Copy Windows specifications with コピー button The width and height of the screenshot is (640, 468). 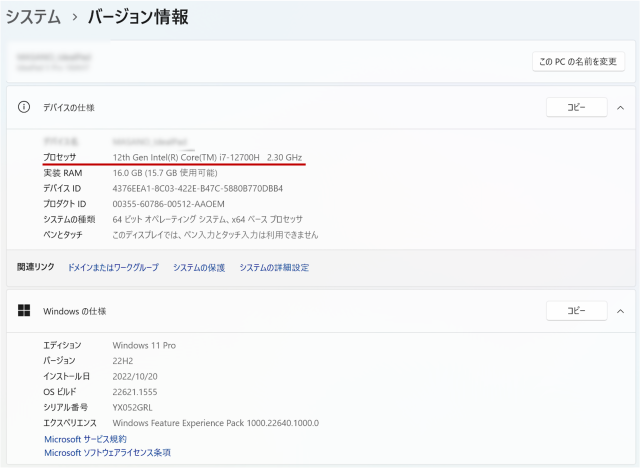(576, 311)
